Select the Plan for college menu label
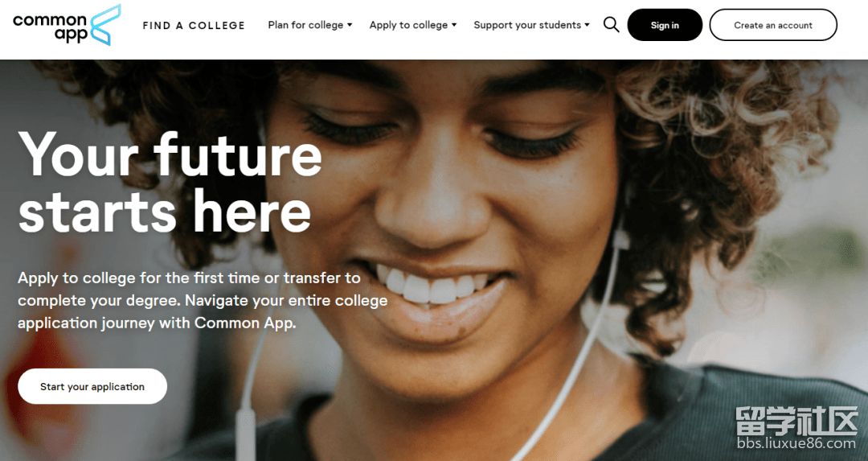868x461 pixels. [x=305, y=25]
